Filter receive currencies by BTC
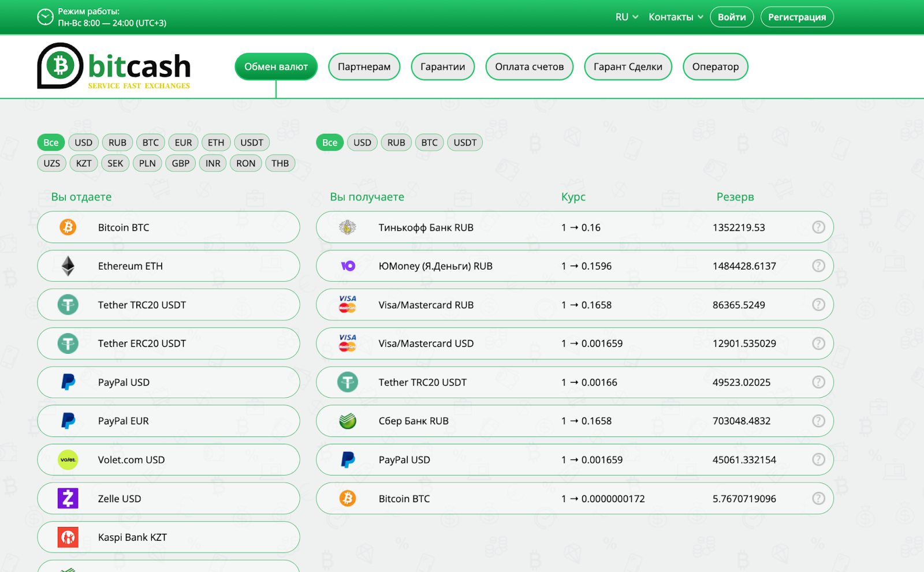This screenshot has height=572, width=924. click(429, 143)
